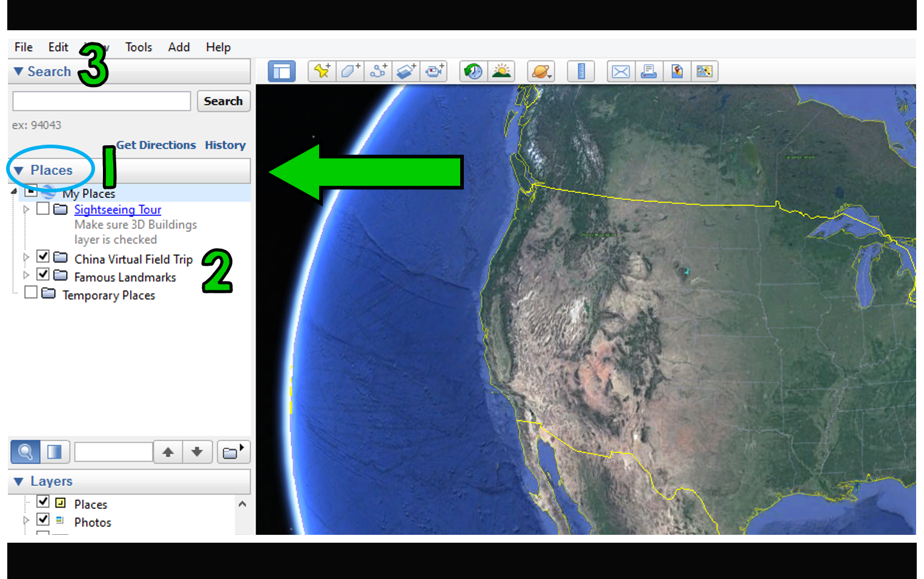Open the Add Placemark tool

(x=322, y=71)
